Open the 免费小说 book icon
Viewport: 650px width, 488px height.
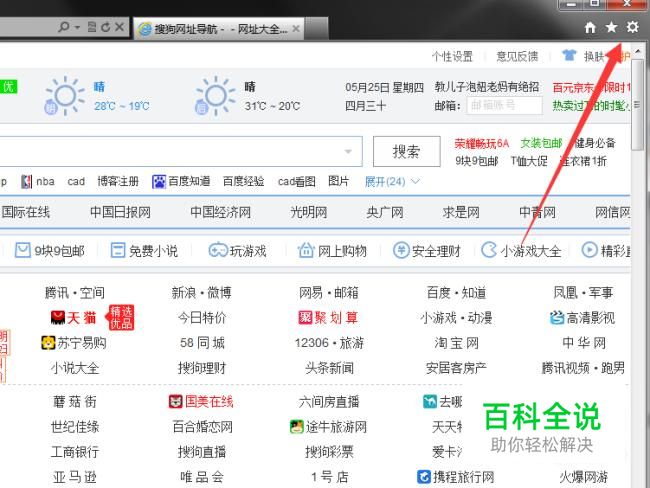118,250
